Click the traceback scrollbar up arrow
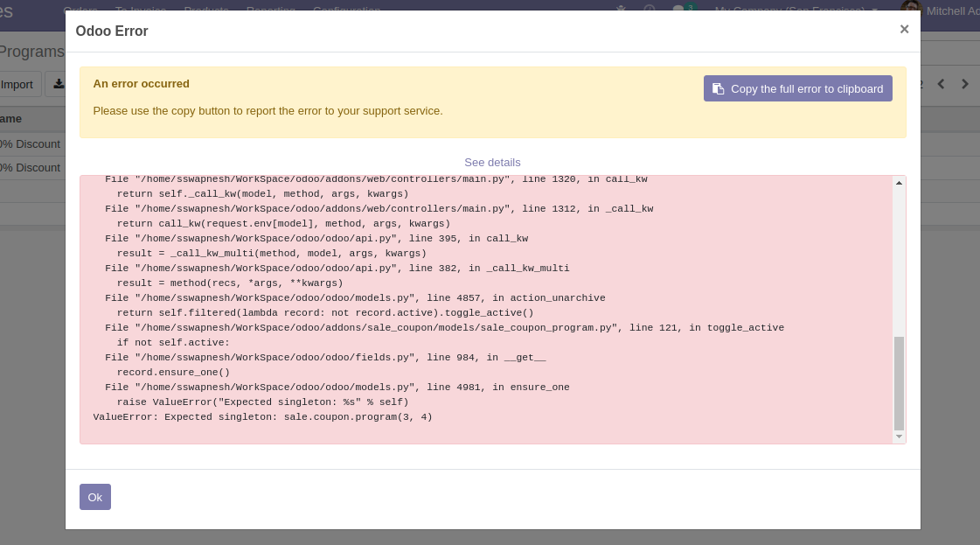 [x=899, y=183]
